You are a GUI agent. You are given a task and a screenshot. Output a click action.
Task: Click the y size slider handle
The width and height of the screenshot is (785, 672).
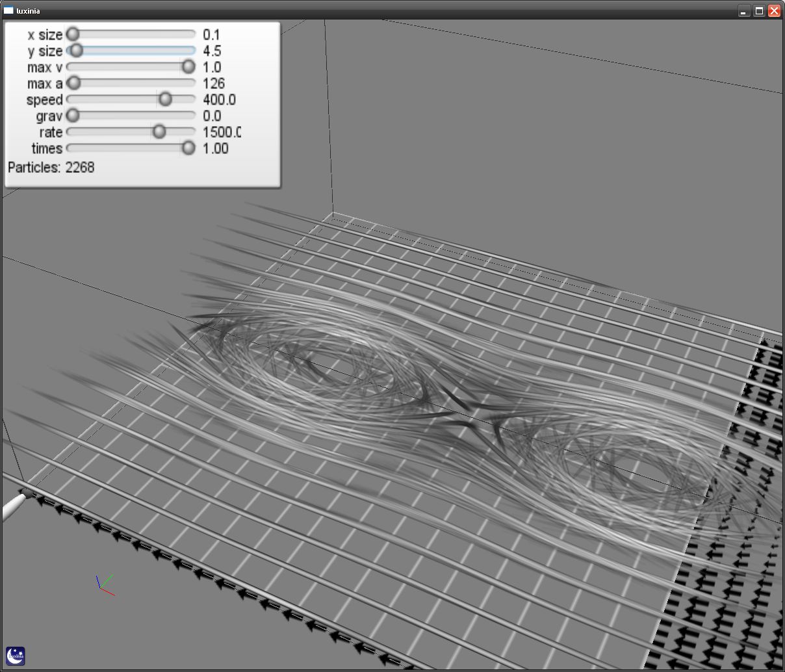click(76, 50)
